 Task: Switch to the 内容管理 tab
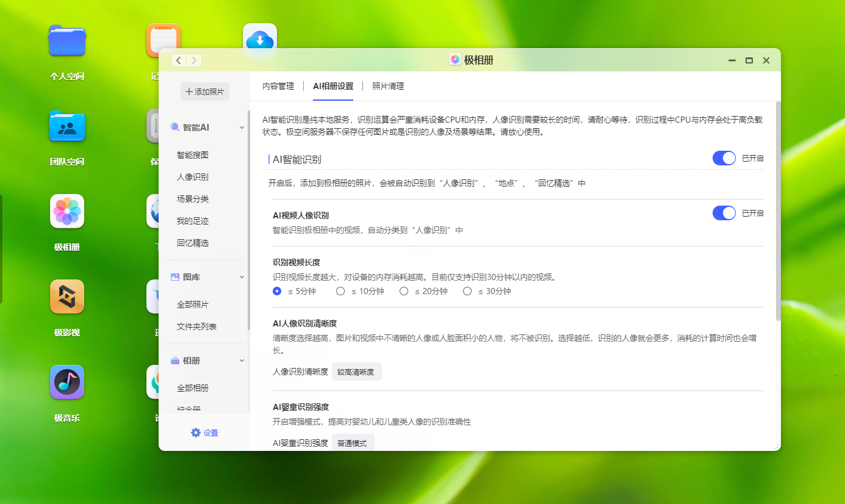point(278,86)
